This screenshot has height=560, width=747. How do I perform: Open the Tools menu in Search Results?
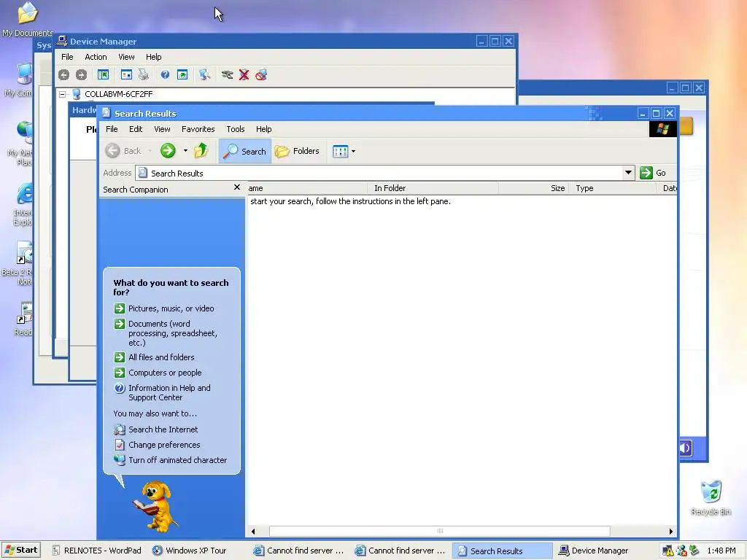(236, 129)
